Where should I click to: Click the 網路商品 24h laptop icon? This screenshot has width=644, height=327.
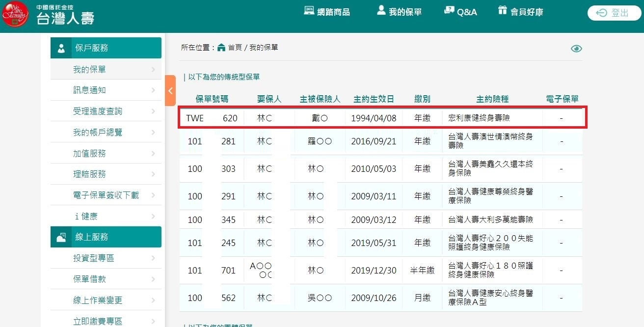(x=309, y=10)
